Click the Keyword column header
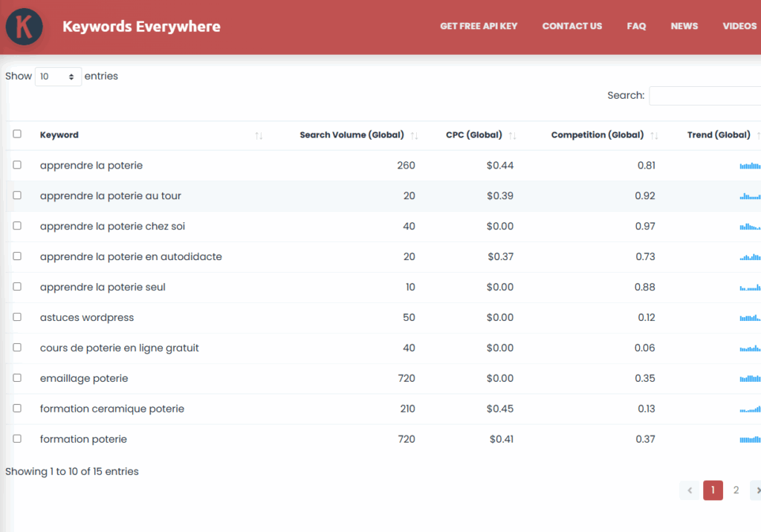The image size is (761, 532). click(x=59, y=135)
